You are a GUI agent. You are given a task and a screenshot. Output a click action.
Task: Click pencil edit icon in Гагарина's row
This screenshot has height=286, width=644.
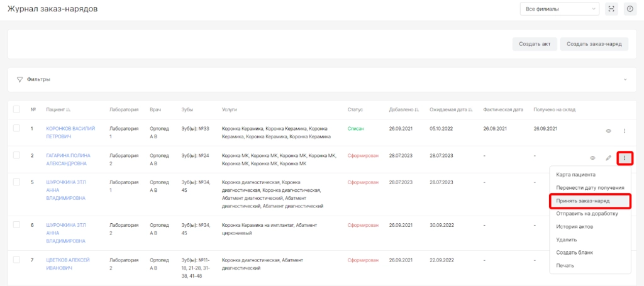coord(608,158)
